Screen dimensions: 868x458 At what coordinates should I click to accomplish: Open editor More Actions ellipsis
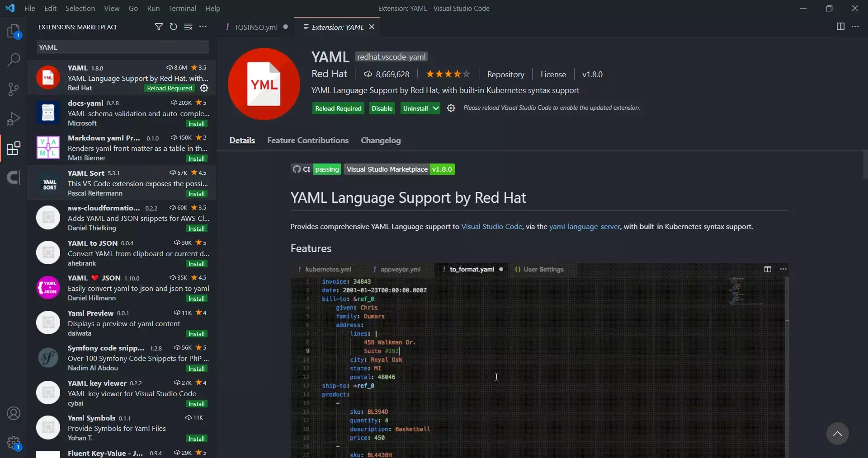point(855,27)
